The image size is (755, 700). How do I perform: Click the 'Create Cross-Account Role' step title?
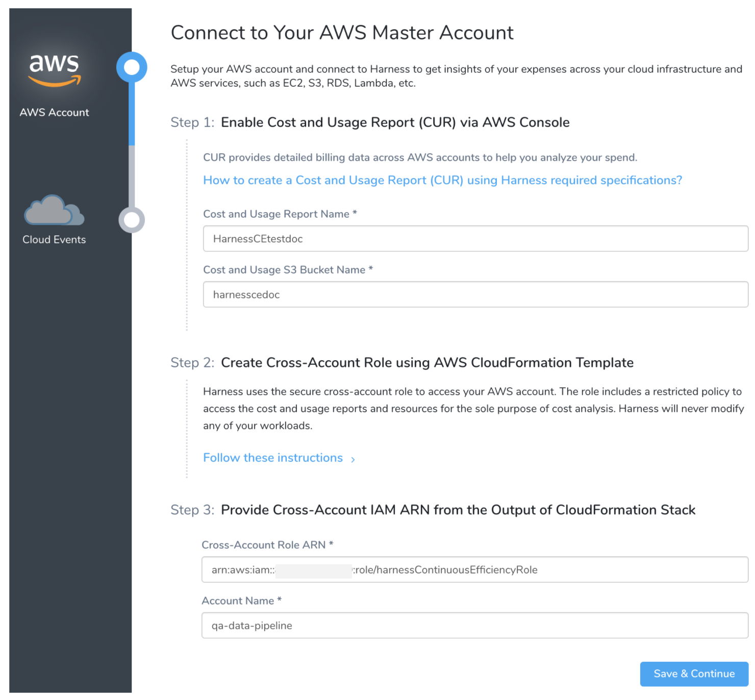(427, 363)
